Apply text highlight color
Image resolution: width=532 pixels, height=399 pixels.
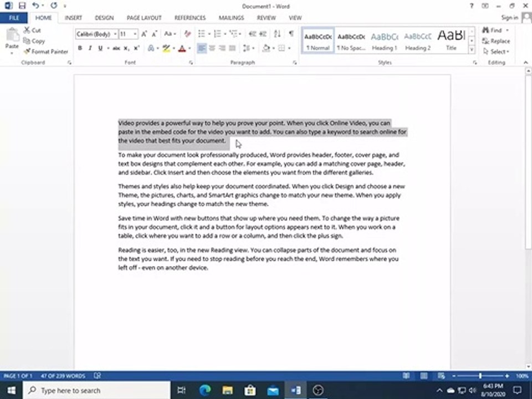(x=166, y=49)
